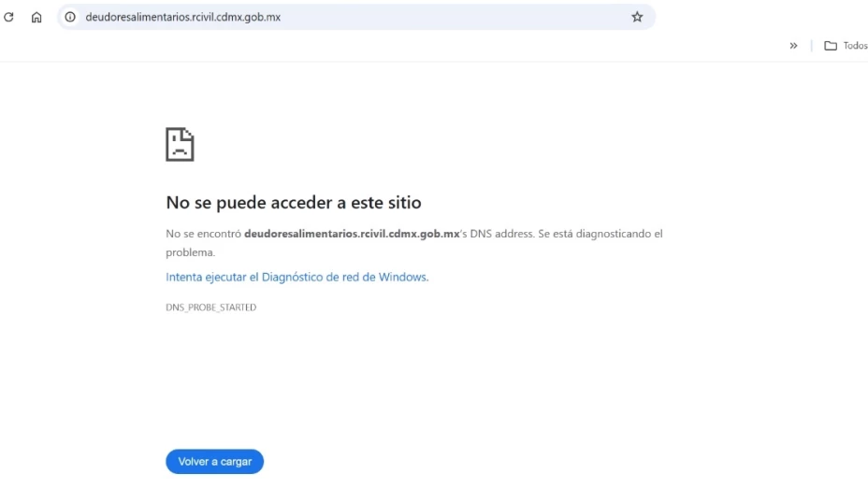Reload the page with the refresh icon

[8, 17]
